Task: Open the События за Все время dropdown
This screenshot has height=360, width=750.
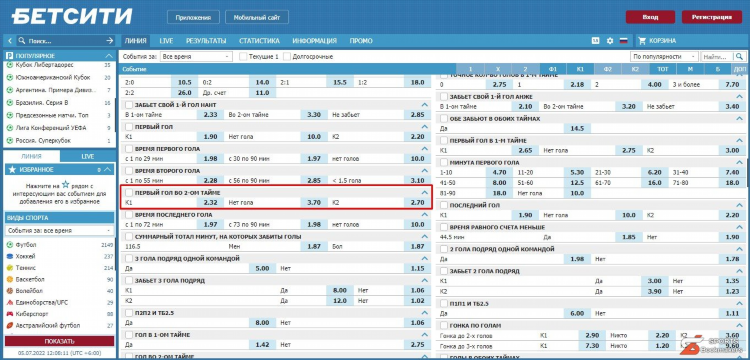Action: tap(197, 56)
